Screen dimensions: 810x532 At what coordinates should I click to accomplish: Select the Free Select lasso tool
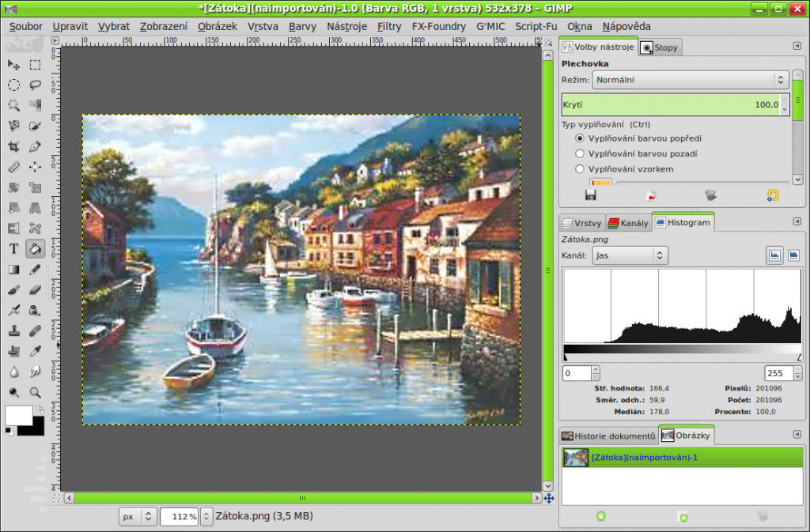click(35, 85)
